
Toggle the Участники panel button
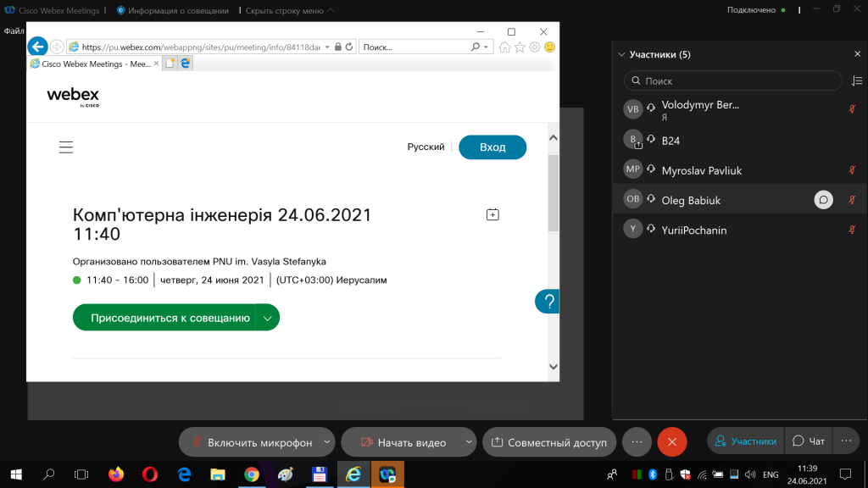(x=746, y=441)
